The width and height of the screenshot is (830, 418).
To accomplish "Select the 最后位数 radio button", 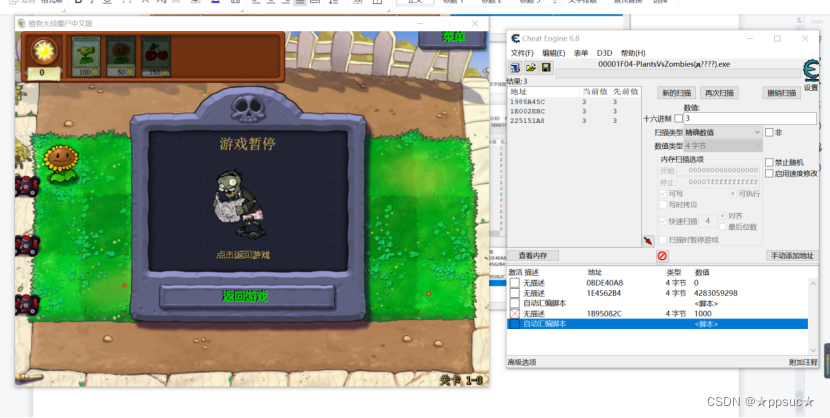I will click(723, 226).
